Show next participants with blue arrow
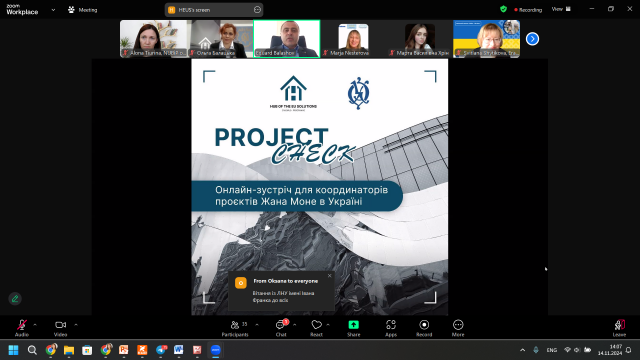640x360 pixels. coord(532,39)
